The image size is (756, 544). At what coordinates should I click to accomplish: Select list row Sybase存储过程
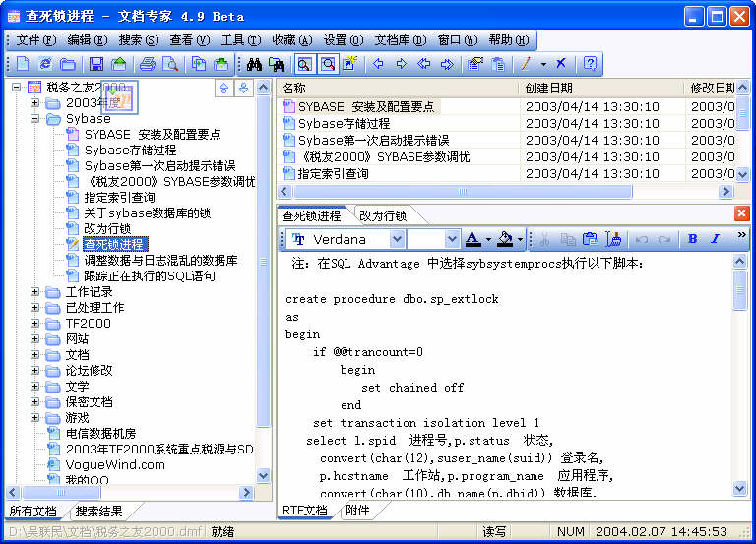pyautogui.click(x=344, y=123)
